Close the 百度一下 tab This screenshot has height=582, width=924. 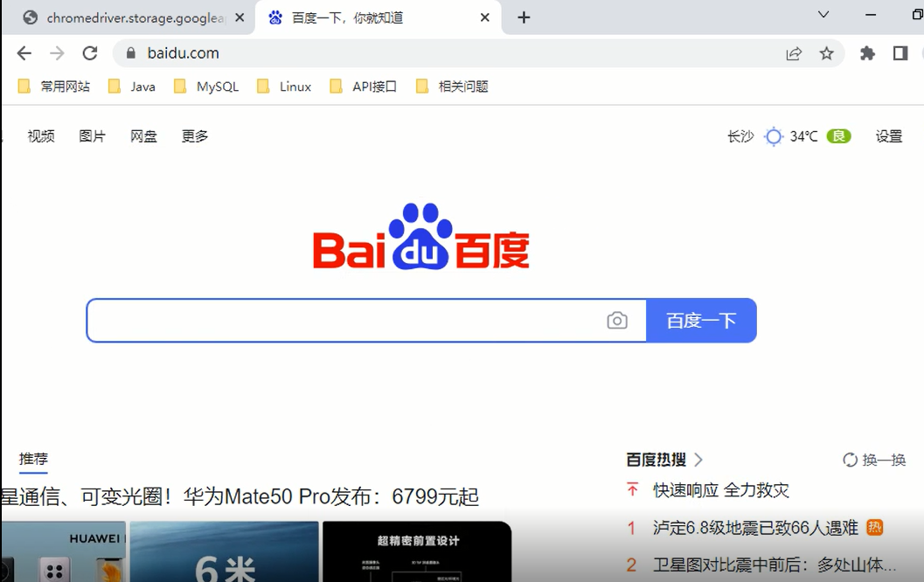click(485, 17)
